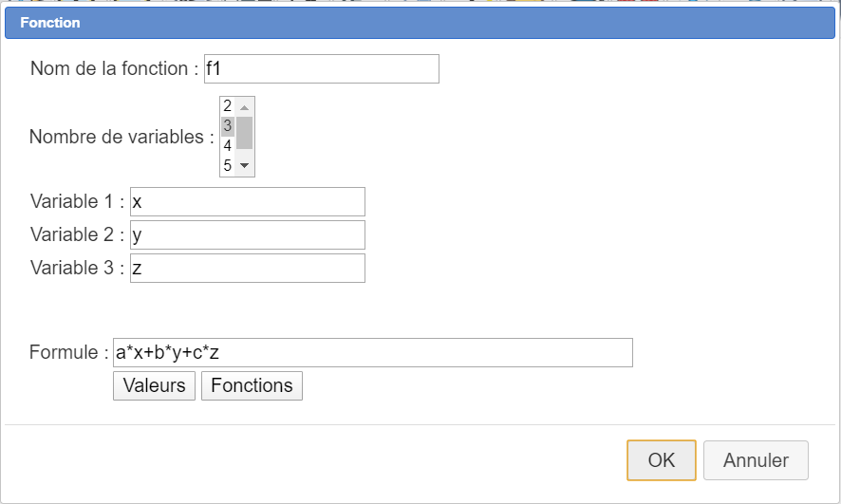Click the "Nombre de variables" label
841x504 pixels.
(x=121, y=137)
